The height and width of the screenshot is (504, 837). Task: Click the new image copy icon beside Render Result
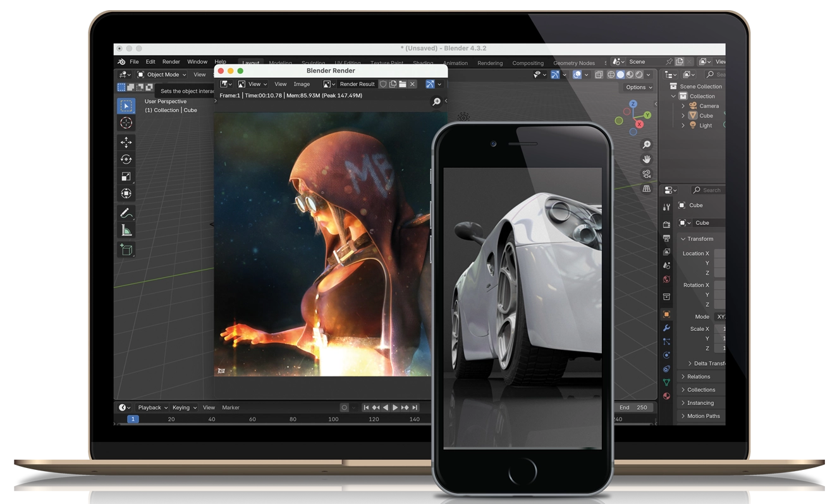[393, 84]
